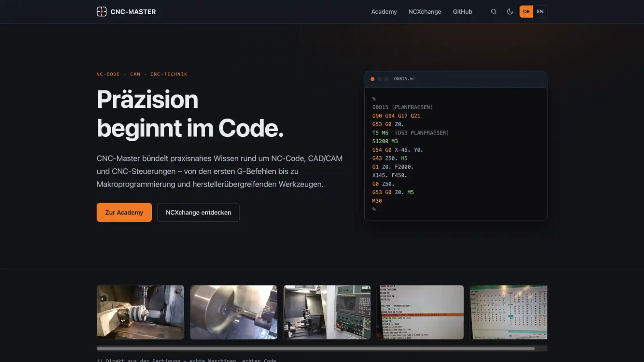Click the NC-CODE tag label
Viewport: 644px width, 362px height.
click(108, 74)
